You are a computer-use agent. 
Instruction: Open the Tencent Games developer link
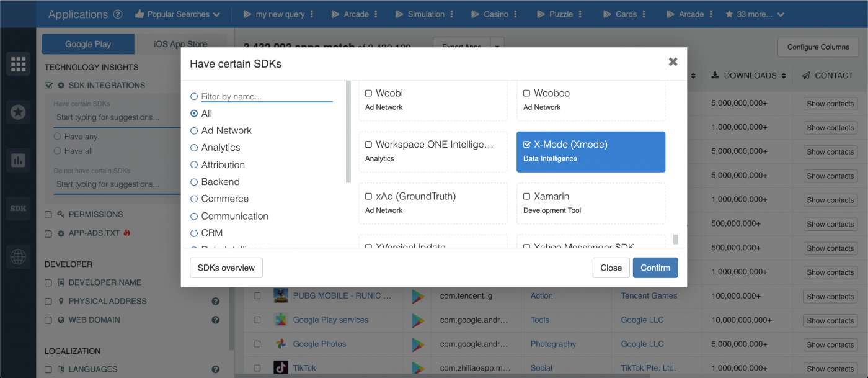(649, 296)
